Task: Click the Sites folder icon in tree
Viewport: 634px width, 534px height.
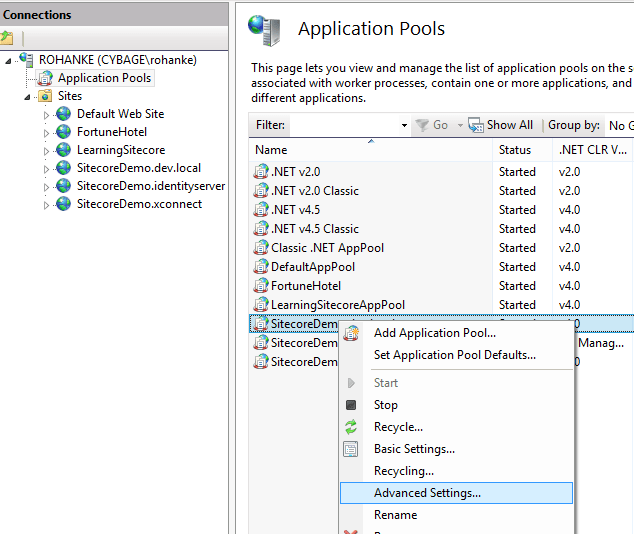Action: coord(44,96)
